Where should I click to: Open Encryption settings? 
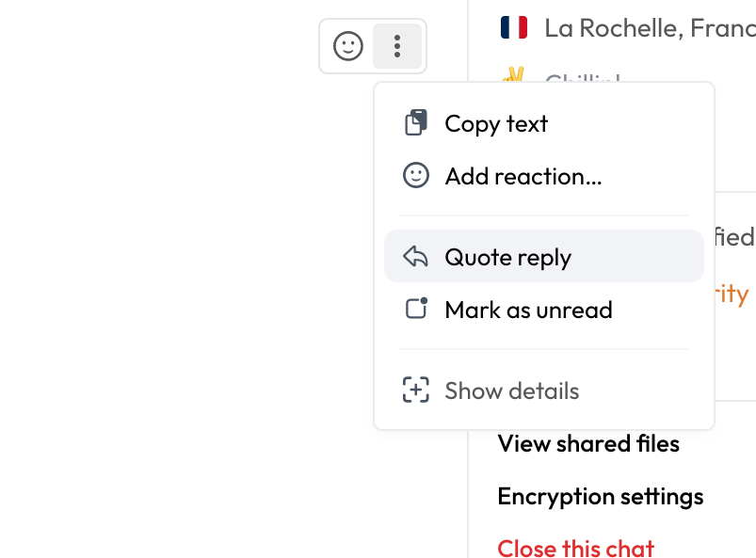600,496
